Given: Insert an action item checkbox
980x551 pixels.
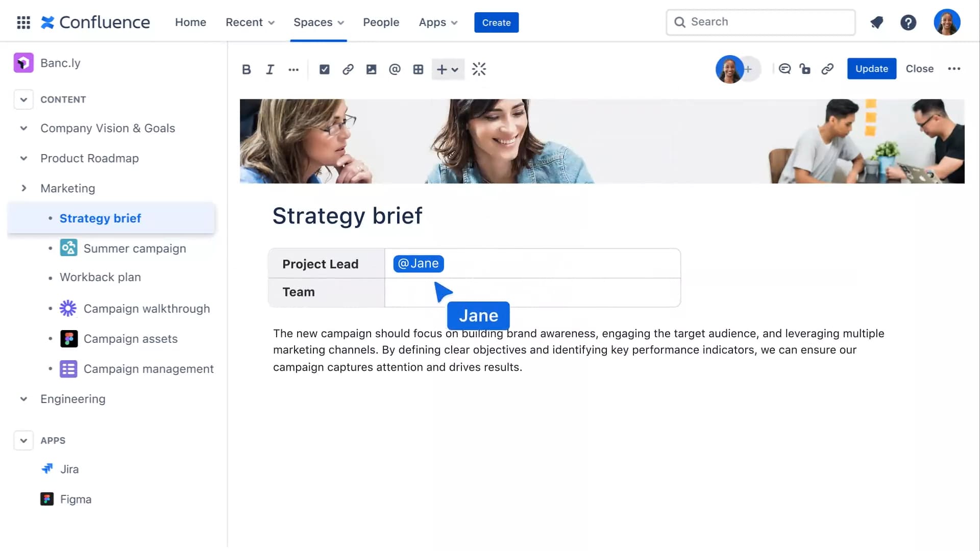Looking at the screenshot, I should (324, 69).
